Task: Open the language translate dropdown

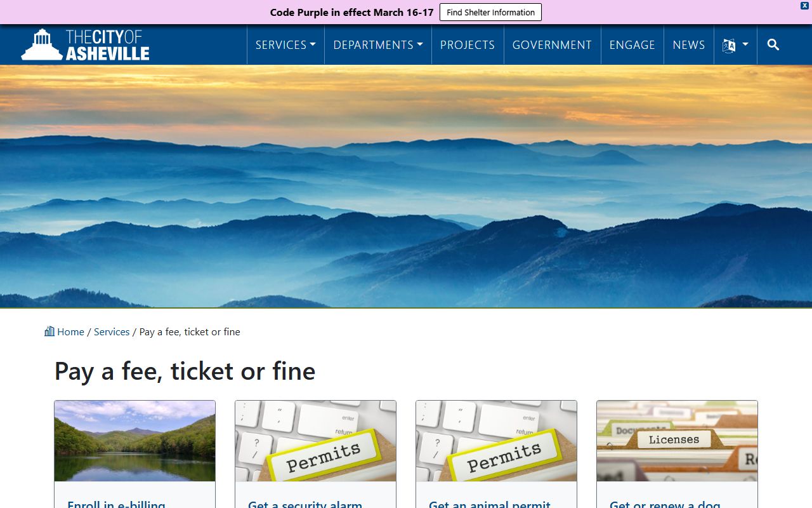Action: [735, 44]
